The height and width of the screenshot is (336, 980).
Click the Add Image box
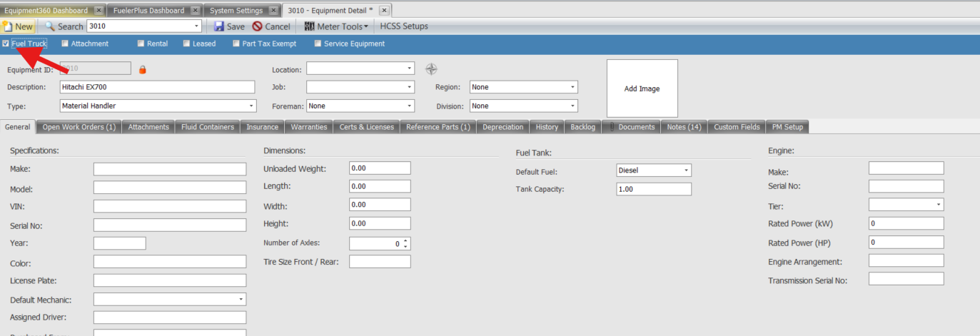[x=642, y=88]
